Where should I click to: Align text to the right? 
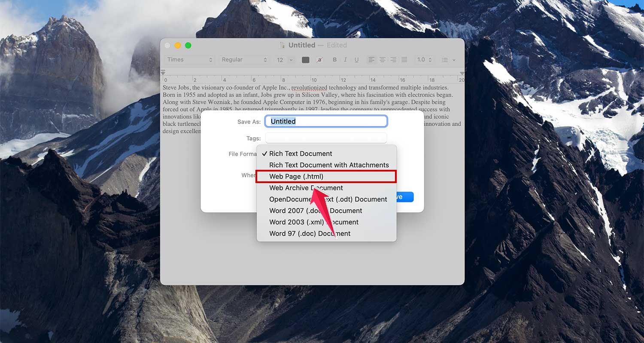pyautogui.click(x=393, y=60)
